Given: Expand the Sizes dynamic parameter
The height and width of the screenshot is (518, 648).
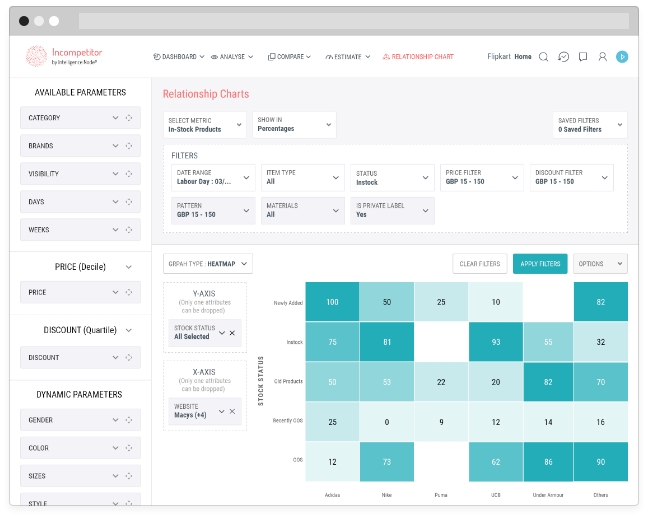Looking at the screenshot, I should click(115, 476).
